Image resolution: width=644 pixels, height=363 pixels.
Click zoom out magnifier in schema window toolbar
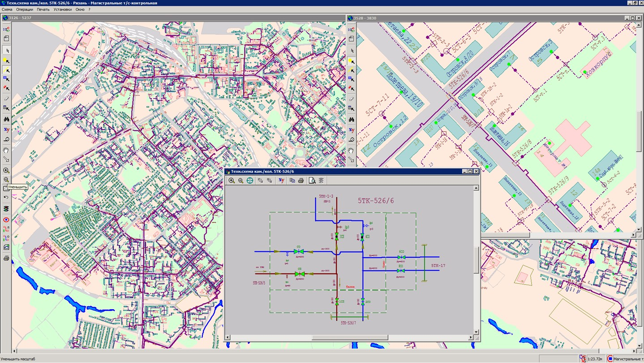pos(240,181)
